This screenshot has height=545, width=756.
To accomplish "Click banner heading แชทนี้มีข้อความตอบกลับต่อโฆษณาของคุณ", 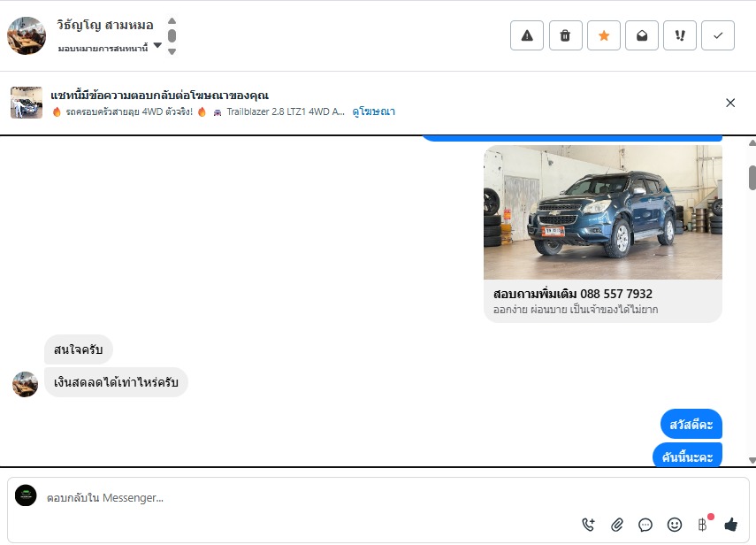I will (x=159, y=95).
